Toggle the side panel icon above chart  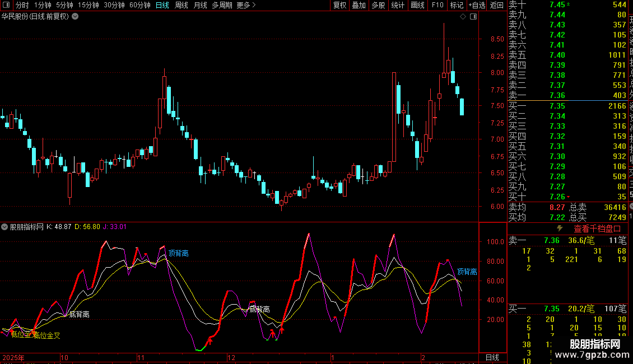coord(473,17)
